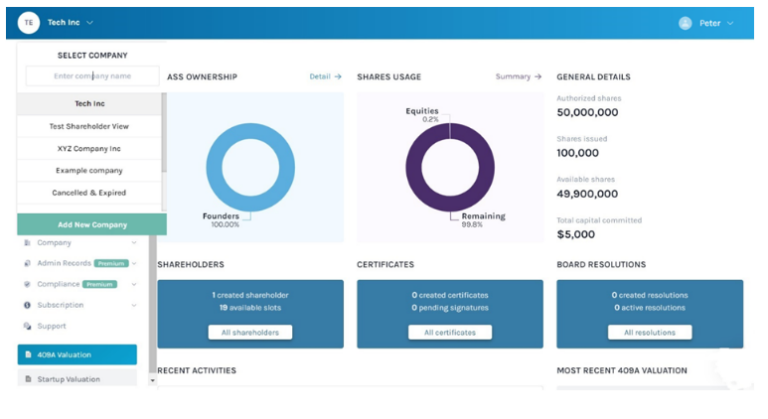Image resolution: width=768 pixels, height=419 pixels.
Task: Click the Admin Records sidebar icon
Action: [27, 264]
